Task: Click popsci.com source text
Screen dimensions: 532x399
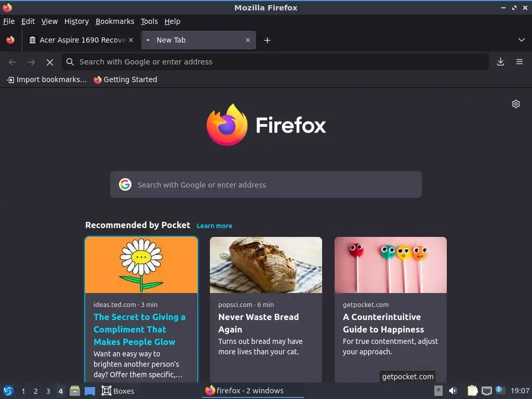Action: click(x=235, y=304)
